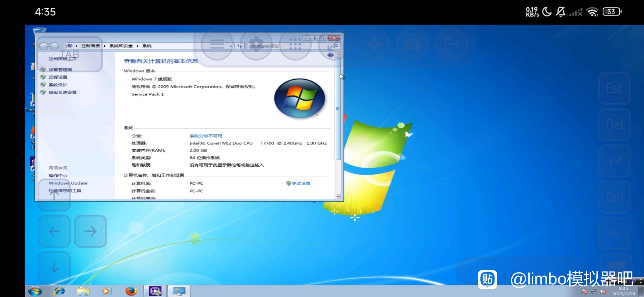Click the 系统分级不可用 rating link
The image size is (644, 297).
(206, 136)
